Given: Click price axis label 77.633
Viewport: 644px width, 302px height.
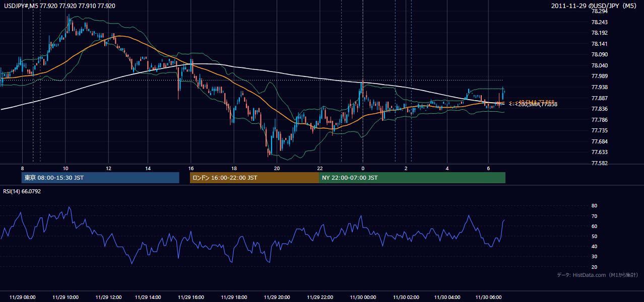Looking at the screenshot, I should coord(600,152).
